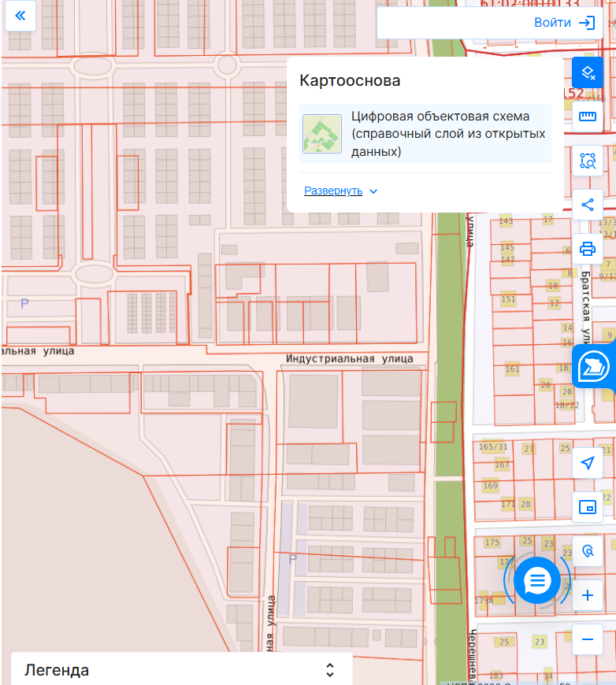Toggle the base map layers button
Image resolution: width=616 pixels, height=685 pixels.
(588, 72)
